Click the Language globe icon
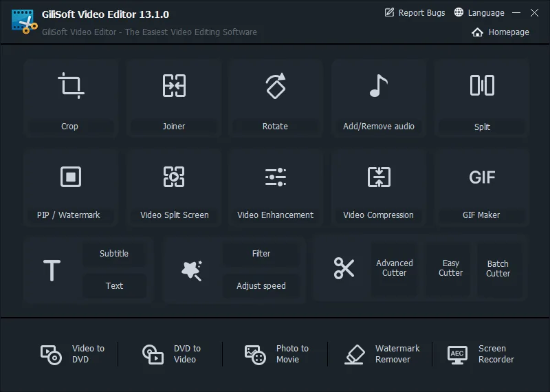This screenshot has width=550, height=392. (x=459, y=12)
